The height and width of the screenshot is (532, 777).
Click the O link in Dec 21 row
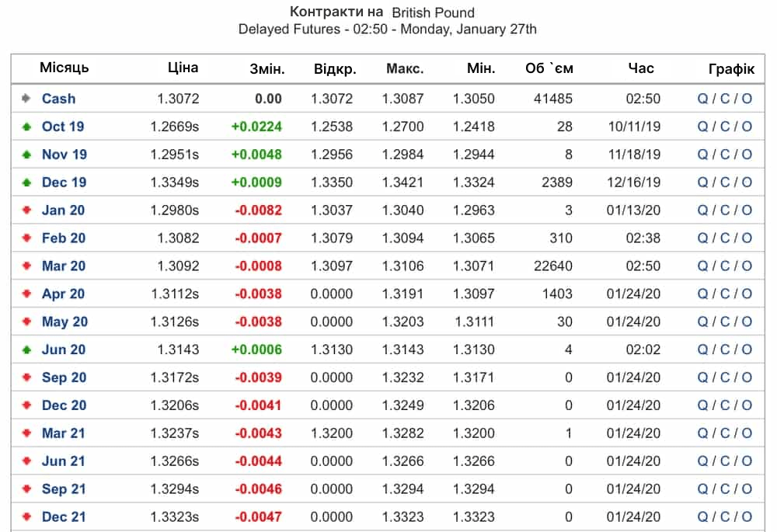pos(747,516)
